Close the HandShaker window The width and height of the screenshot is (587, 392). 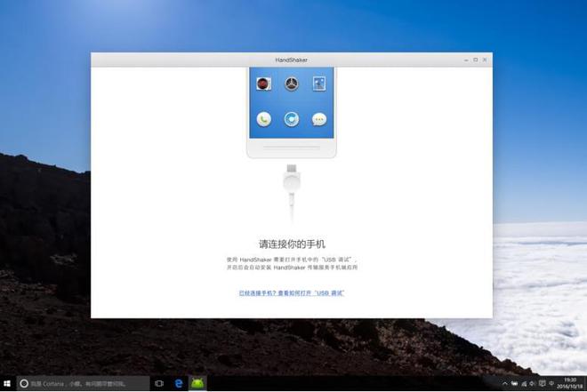(x=485, y=60)
